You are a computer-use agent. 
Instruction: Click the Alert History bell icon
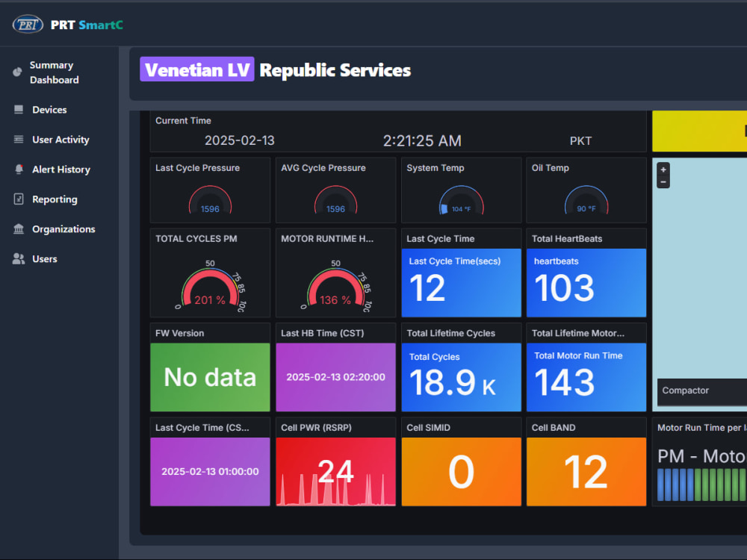click(x=19, y=169)
